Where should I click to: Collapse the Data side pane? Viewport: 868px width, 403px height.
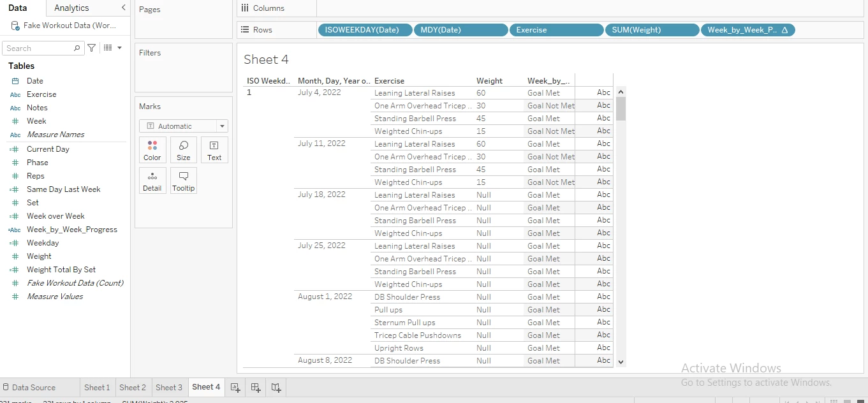[123, 8]
